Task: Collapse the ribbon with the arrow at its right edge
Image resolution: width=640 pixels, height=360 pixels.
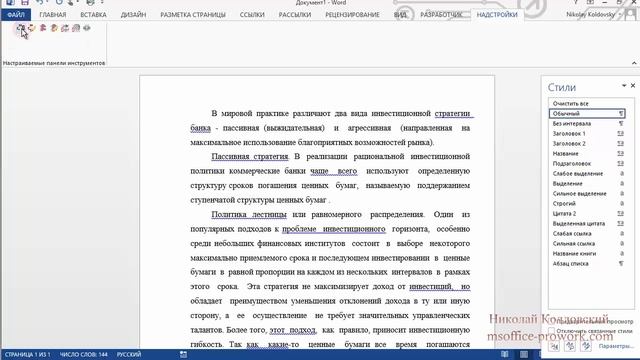Action: pyautogui.click(x=634, y=63)
